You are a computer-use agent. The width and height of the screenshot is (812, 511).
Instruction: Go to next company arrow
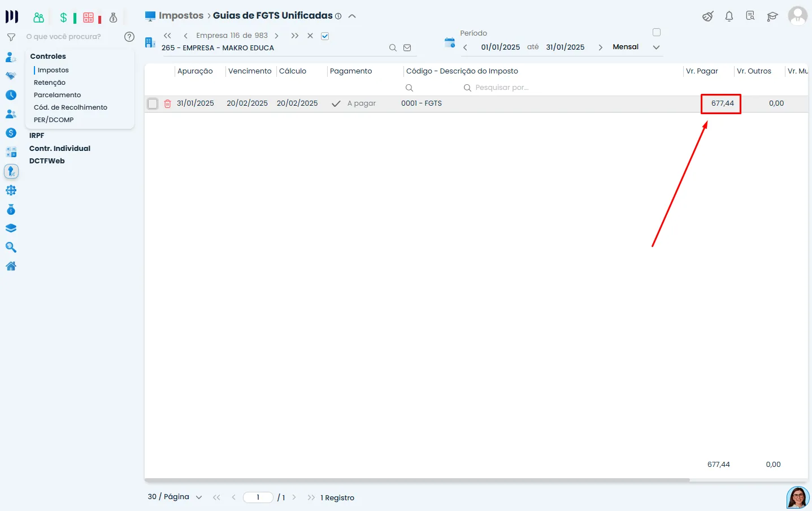coord(276,36)
